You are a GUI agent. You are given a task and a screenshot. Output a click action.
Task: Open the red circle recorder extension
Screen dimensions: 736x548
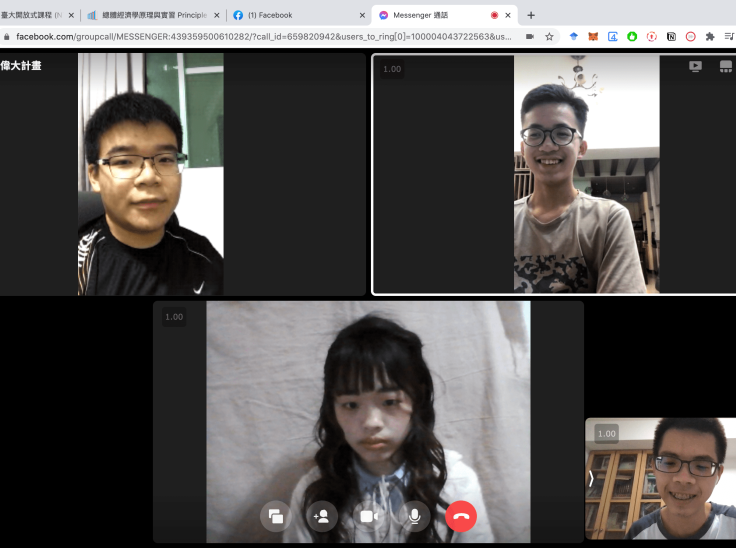pos(690,37)
